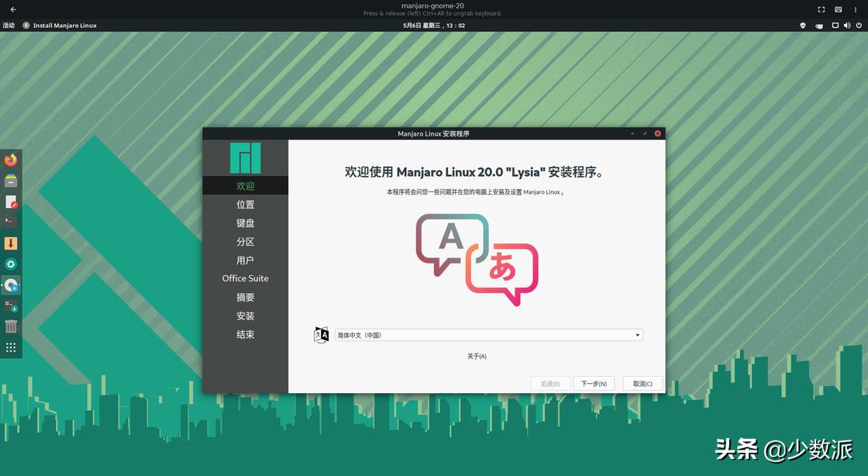Click the power icon in the system tray
Image resolution: width=868 pixels, height=476 pixels.
point(859,25)
